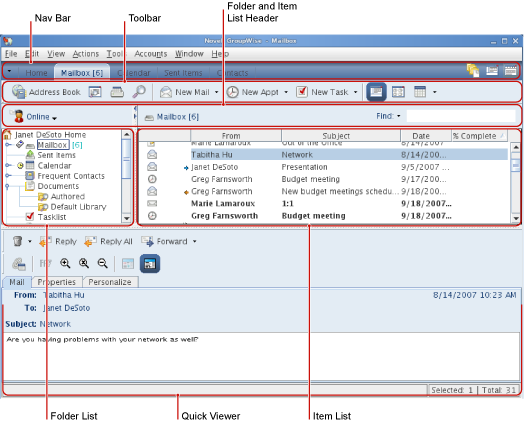Click the New Appt clock icon
The width and height of the screenshot is (524, 423).
(233, 92)
